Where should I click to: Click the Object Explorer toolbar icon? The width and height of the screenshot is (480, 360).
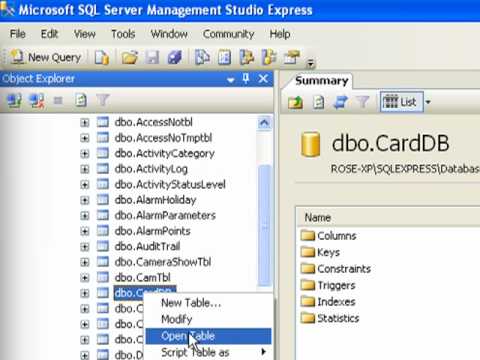point(247,57)
